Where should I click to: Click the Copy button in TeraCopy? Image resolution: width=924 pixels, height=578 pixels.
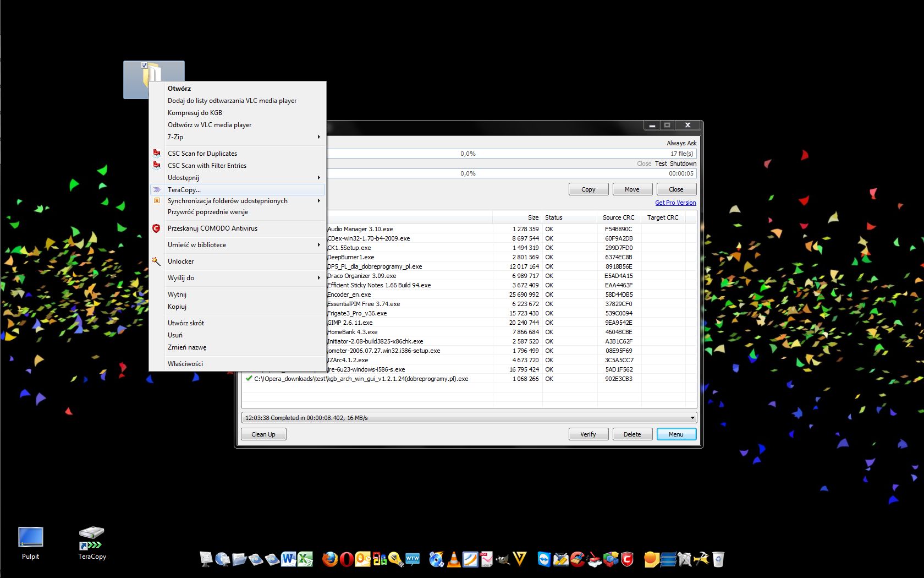point(588,189)
